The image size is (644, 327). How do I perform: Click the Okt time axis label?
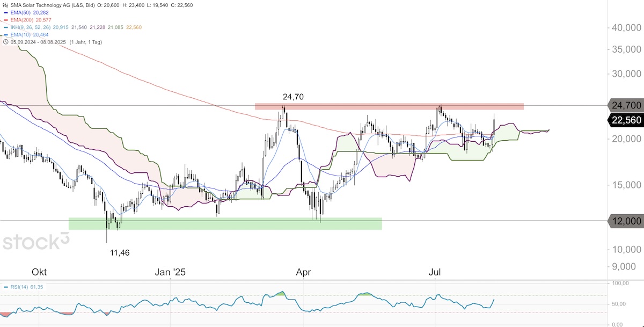(x=40, y=272)
